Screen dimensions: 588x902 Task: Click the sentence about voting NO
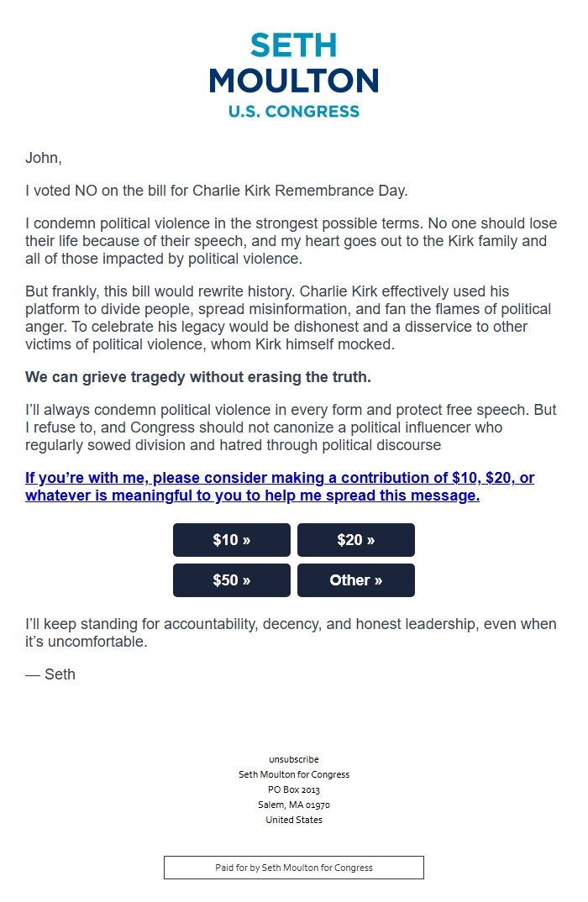pos(217,191)
